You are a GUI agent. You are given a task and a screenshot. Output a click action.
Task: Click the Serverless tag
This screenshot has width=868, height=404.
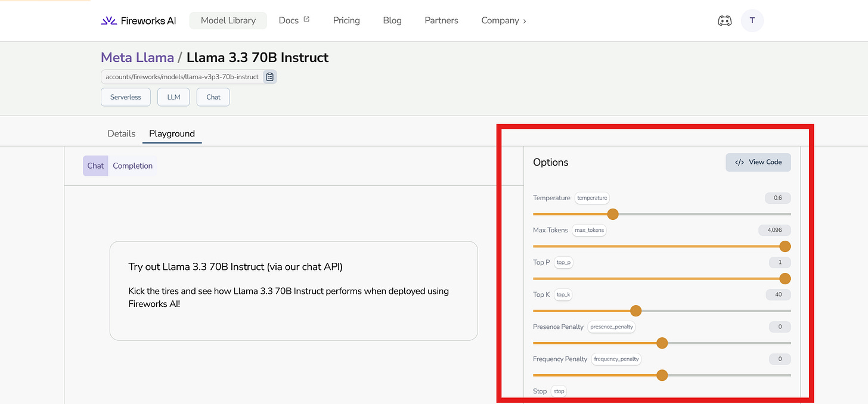point(126,97)
